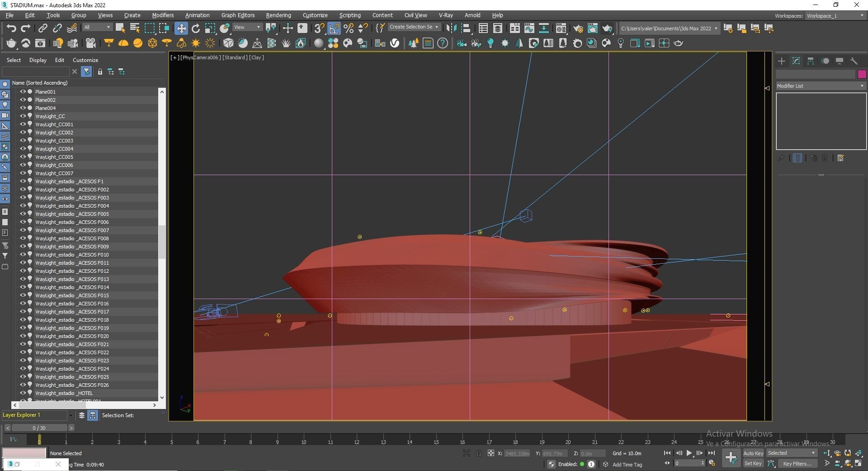Activate the Select and Move tool

click(x=181, y=29)
